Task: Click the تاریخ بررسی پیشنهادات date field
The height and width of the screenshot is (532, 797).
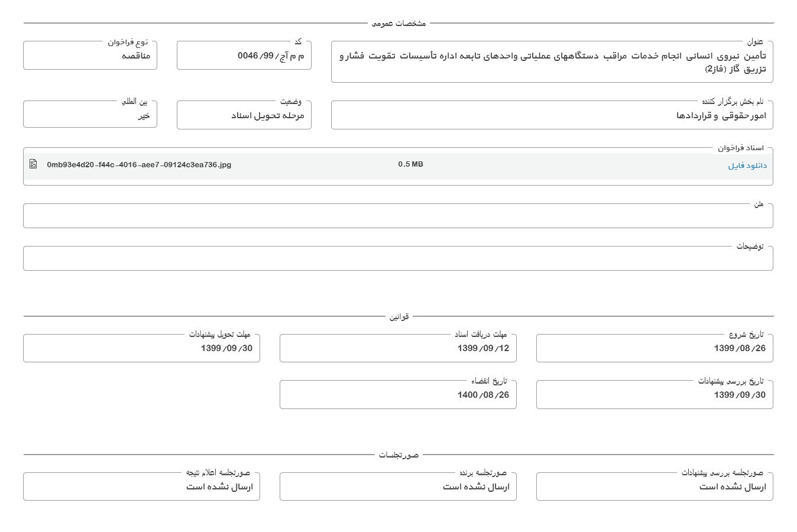Action: 655,395
